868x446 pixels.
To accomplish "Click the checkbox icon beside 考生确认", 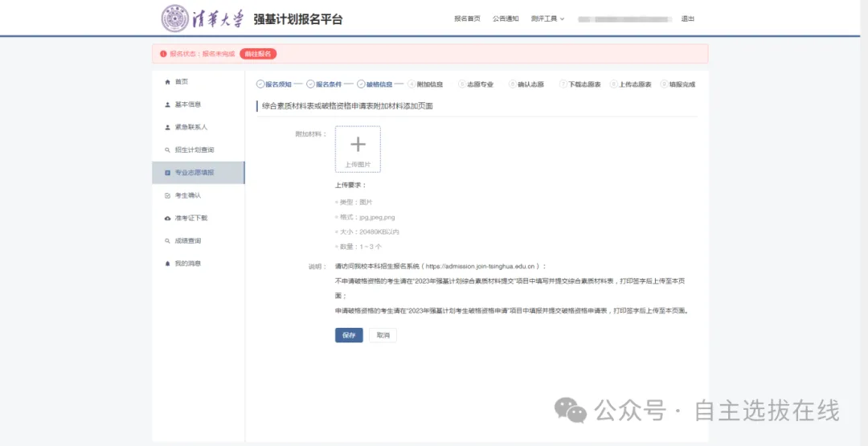I will (167, 195).
